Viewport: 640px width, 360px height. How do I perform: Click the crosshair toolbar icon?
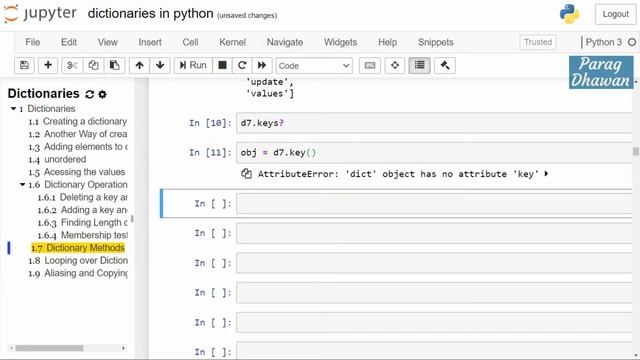(395, 65)
